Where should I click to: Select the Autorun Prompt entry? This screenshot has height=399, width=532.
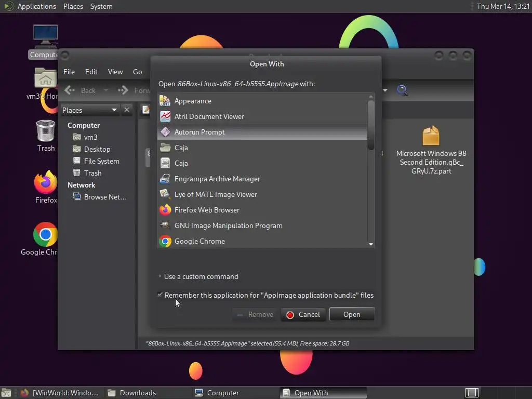(262, 132)
